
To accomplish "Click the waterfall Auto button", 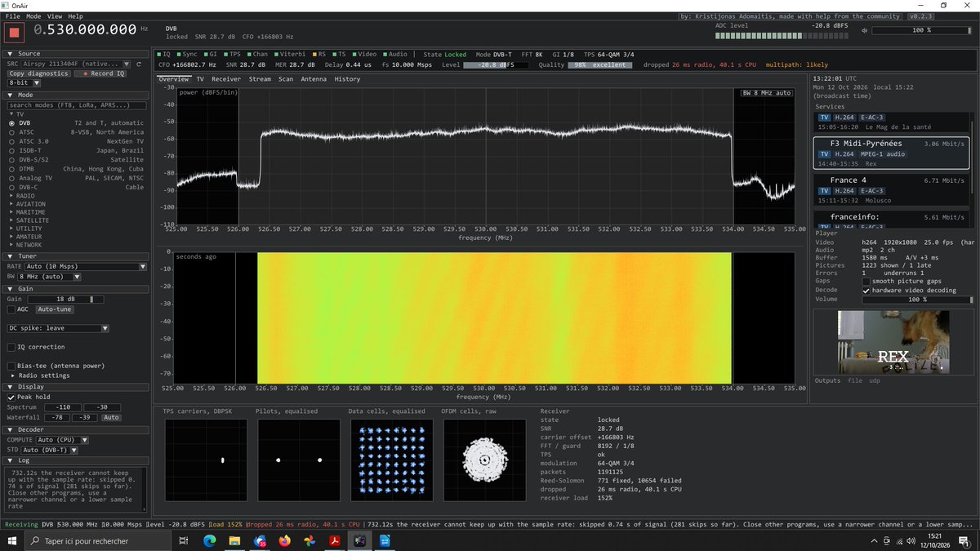I will tap(113, 417).
